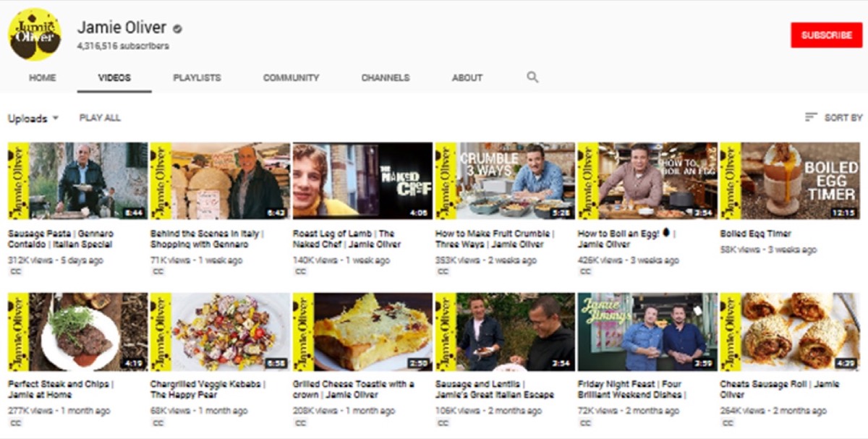Open Friday Night Feast title link
This screenshot has width=868, height=439.
pos(631,389)
